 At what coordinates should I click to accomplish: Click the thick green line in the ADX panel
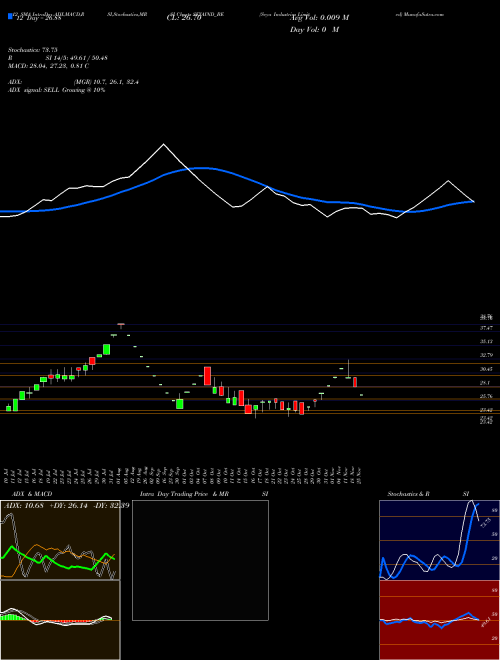click(59, 563)
